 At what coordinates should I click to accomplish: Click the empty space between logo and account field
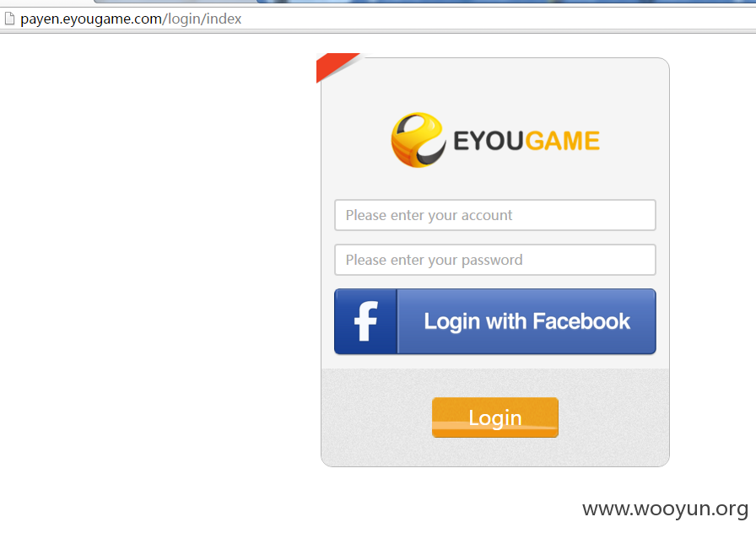coord(495,184)
